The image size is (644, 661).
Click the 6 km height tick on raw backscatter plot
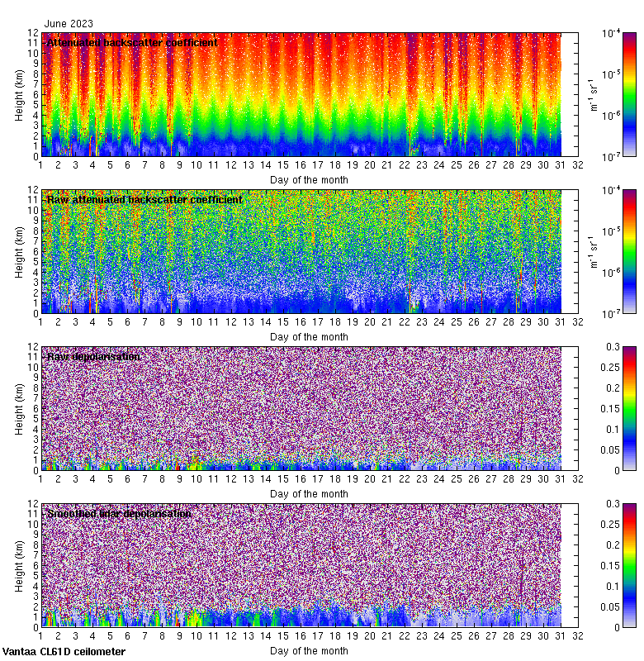36,252
